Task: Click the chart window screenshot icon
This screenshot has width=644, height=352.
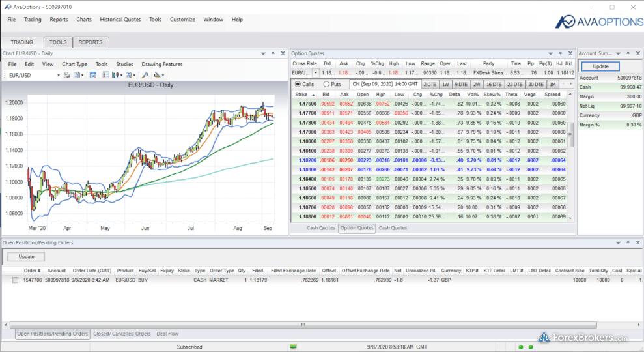Action: coord(93,75)
